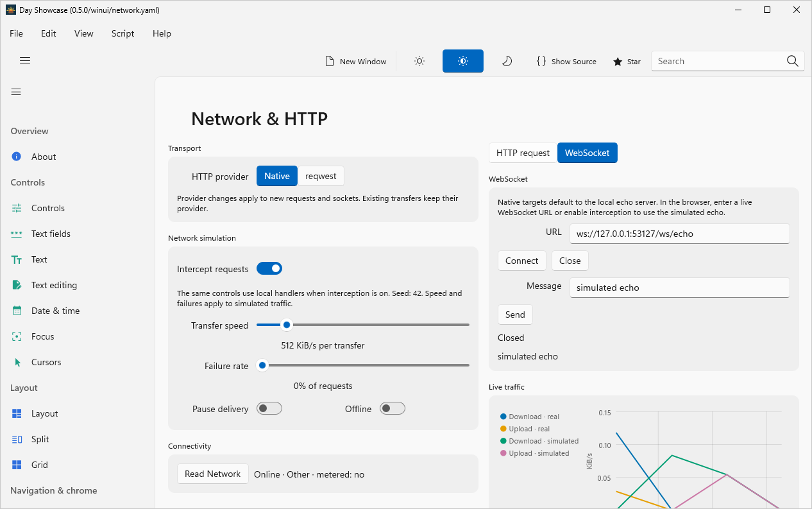The image size is (812, 509).
Task: Click '0% of requests' value text
Action: pos(323,386)
